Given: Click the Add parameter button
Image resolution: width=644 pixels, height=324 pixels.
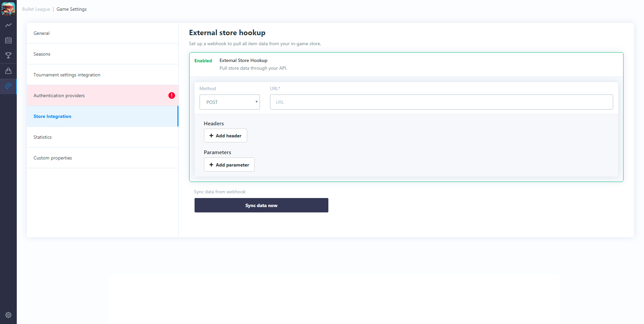Looking at the screenshot, I should pyautogui.click(x=229, y=165).
